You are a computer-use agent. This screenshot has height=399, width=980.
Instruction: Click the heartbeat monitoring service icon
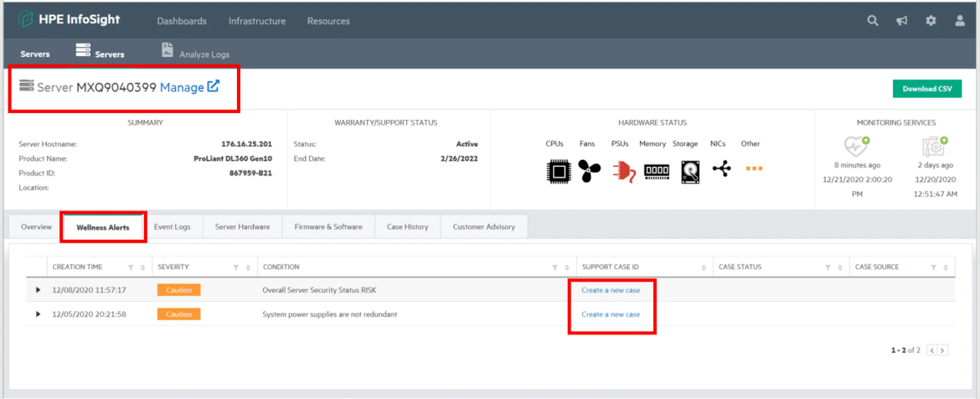tap(856, 147)
